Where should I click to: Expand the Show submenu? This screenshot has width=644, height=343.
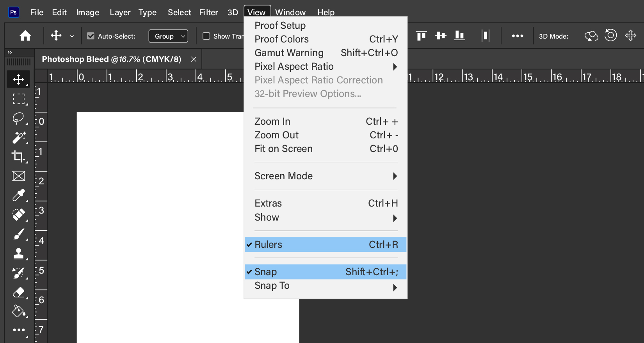click(x=326, y=217)
